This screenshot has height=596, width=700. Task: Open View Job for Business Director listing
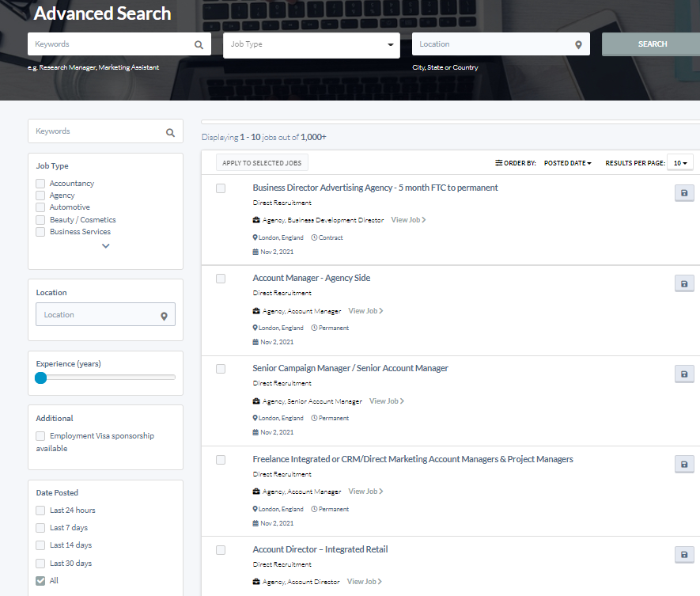pos(408,220)
